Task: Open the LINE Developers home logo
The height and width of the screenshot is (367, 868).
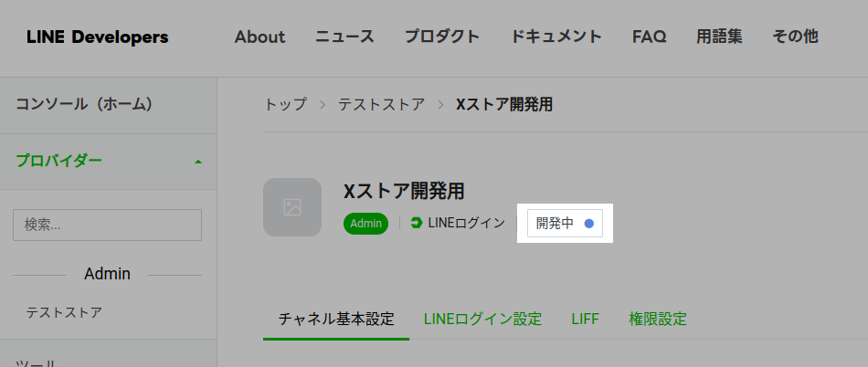Action: [x=98, y=37]
